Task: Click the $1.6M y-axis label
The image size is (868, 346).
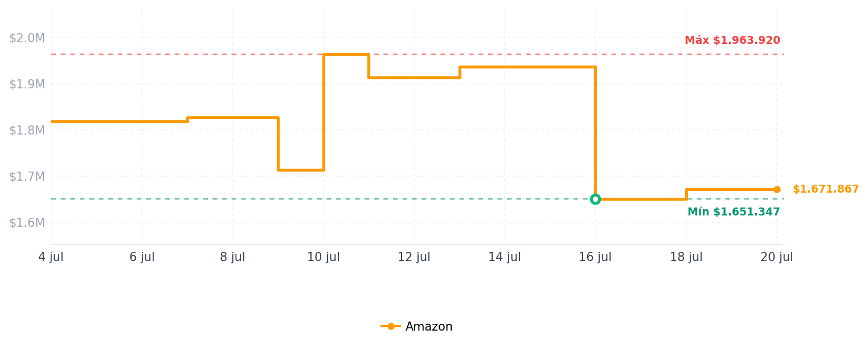Action: pos(27,223)
